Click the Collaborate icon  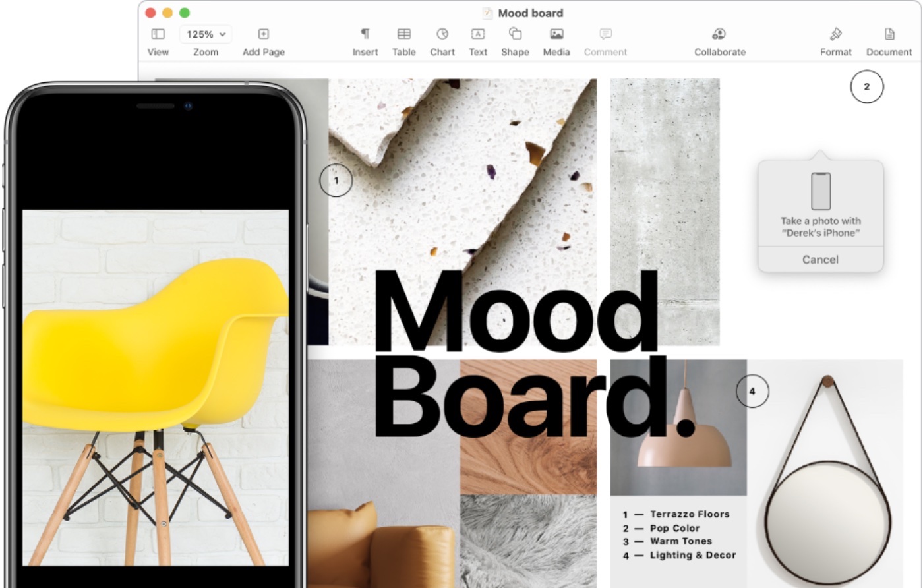(x=719, y=34)
